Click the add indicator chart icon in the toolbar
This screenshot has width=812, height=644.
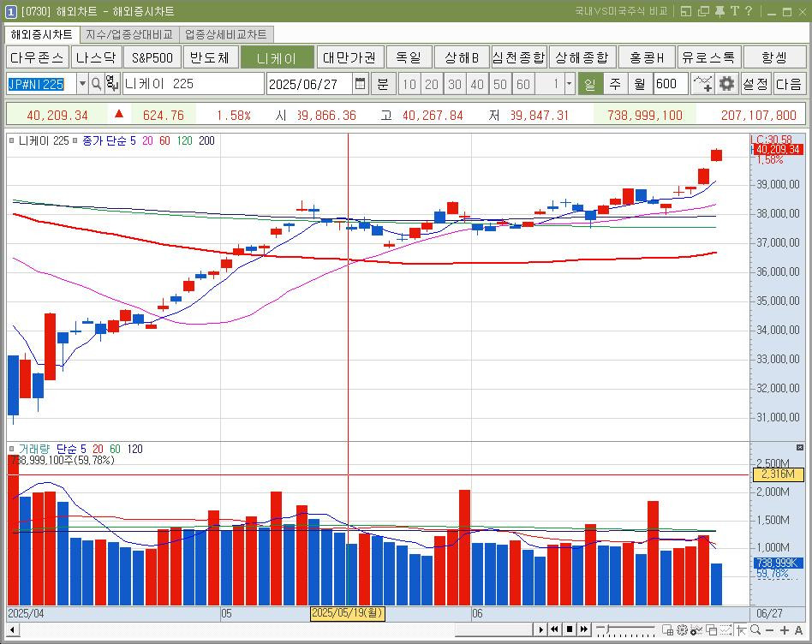[702, 83]
